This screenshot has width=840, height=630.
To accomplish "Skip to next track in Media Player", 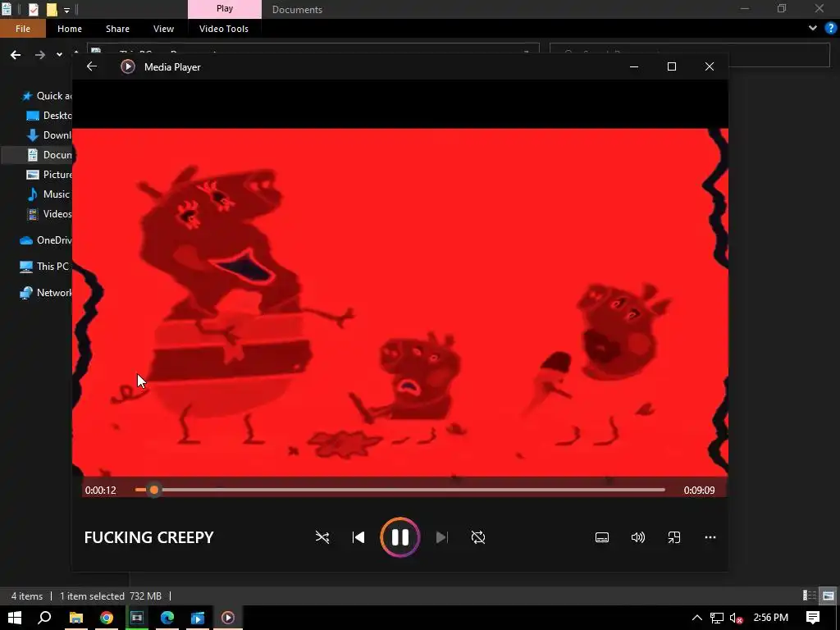I will (x=441, y=537).
